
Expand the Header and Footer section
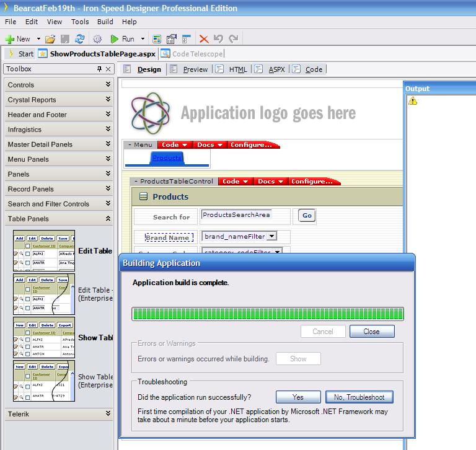(x=59, y=115)
